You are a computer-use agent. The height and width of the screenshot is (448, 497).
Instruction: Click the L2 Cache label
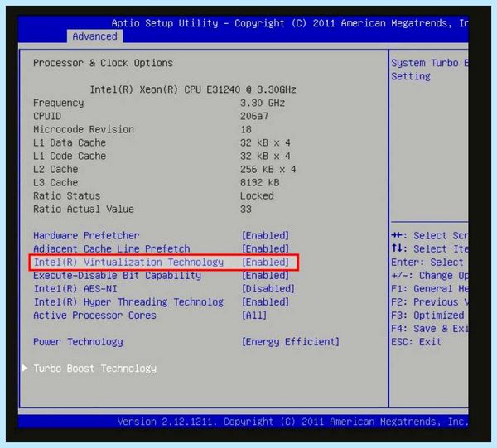(x=55, y=170)
